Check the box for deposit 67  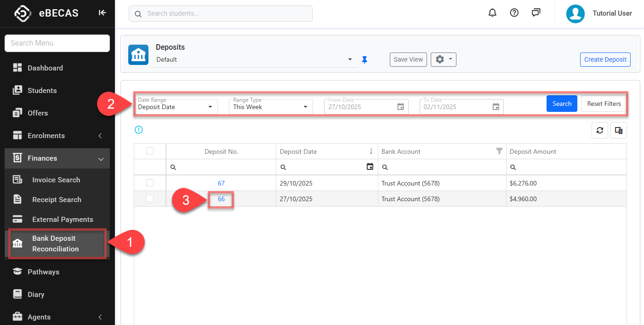pos(150,183)
